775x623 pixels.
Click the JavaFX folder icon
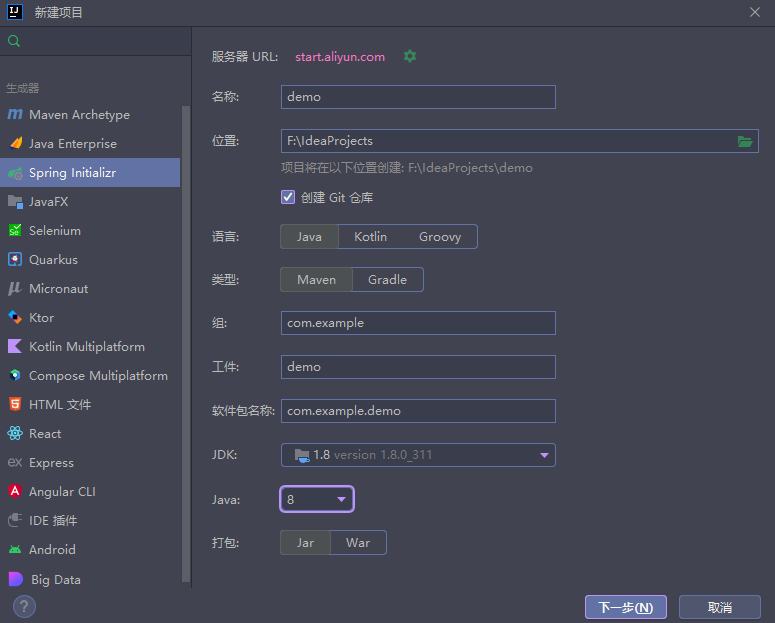point(15,202)
